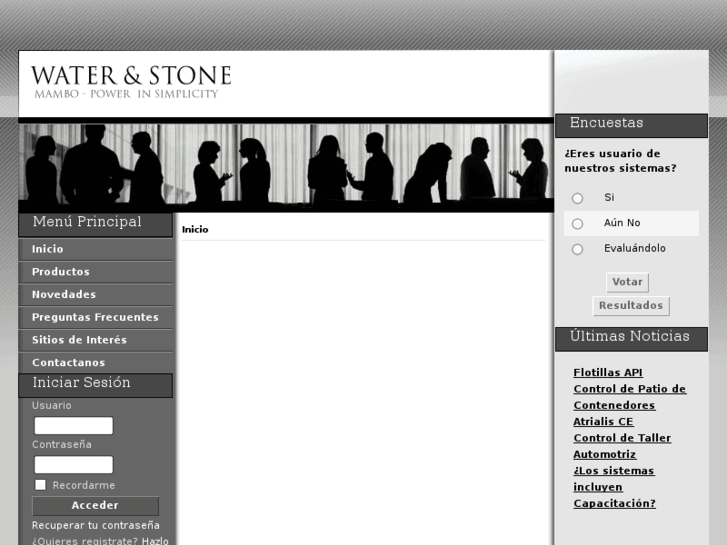This screenshot has width=727, height=545.
Task: Open Control de Taller Automotriz link
Action: [622, 446]
